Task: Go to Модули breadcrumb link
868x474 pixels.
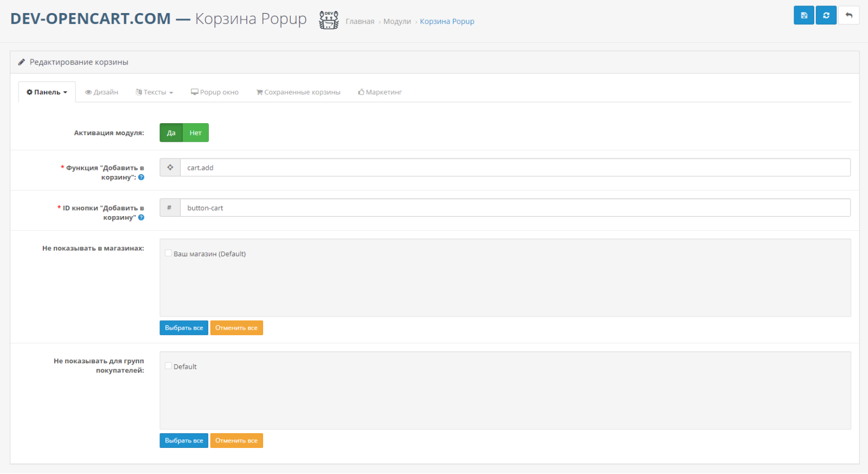Action: click(x=397, y=22)
